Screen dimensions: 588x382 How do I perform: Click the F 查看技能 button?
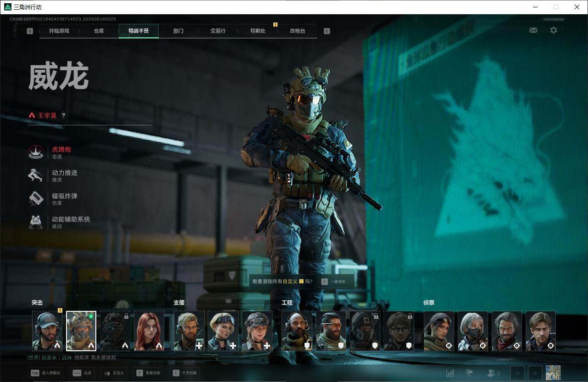coord(148,373)
